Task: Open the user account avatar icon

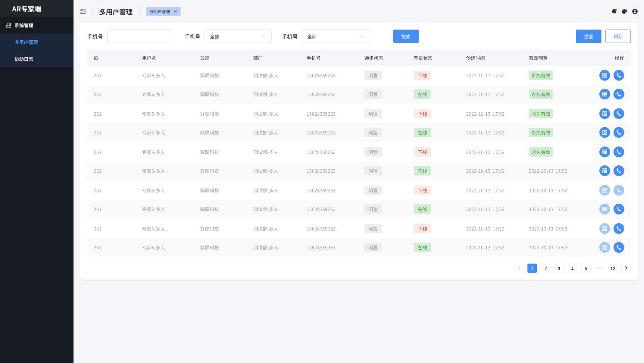Action: coord(635,12)
